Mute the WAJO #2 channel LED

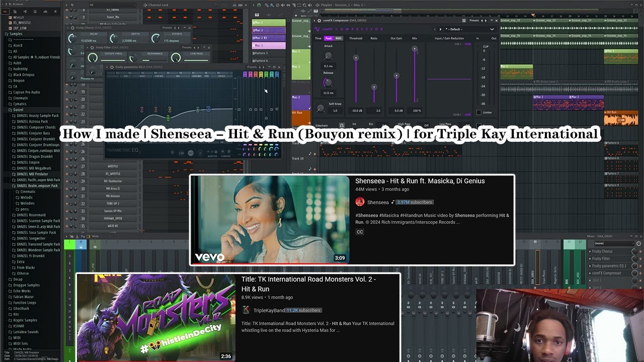[x=67, y=226]
